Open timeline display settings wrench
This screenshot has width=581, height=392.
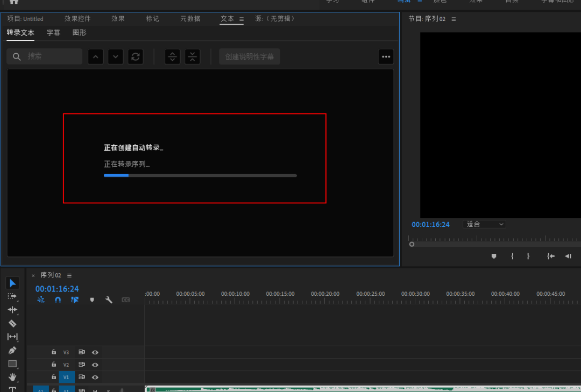click(x=109, y=300)
